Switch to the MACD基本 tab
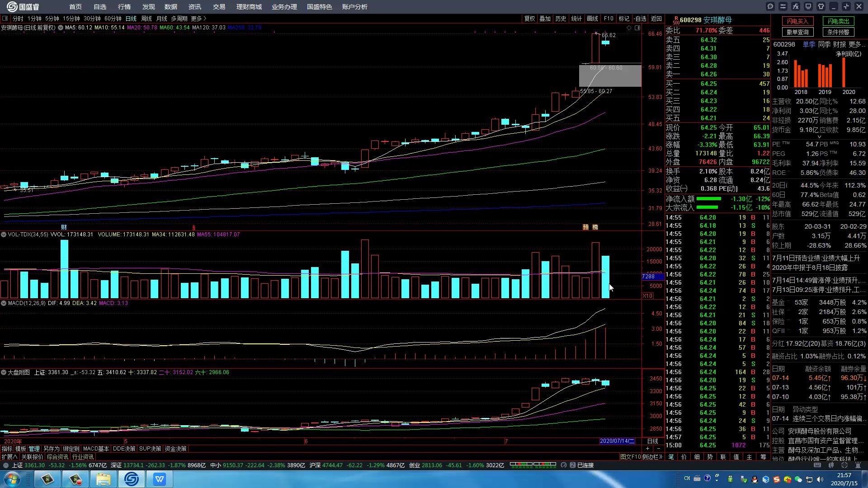868x488 pixels. tap(96, 449)
